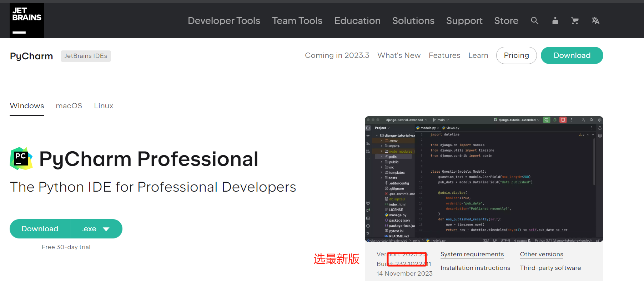Click the PyCharm PC product logo
The height and width of the screenshot is (281, 644).
[21, 158]
